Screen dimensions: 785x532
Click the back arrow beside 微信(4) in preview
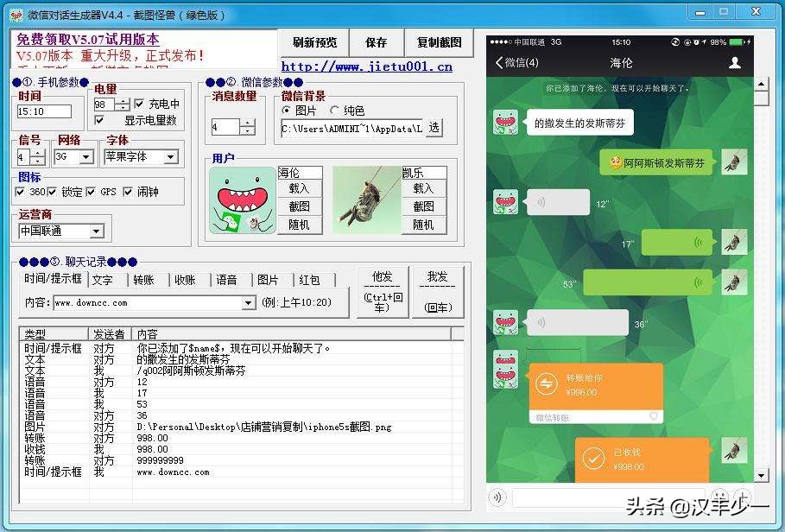[497, 63]
